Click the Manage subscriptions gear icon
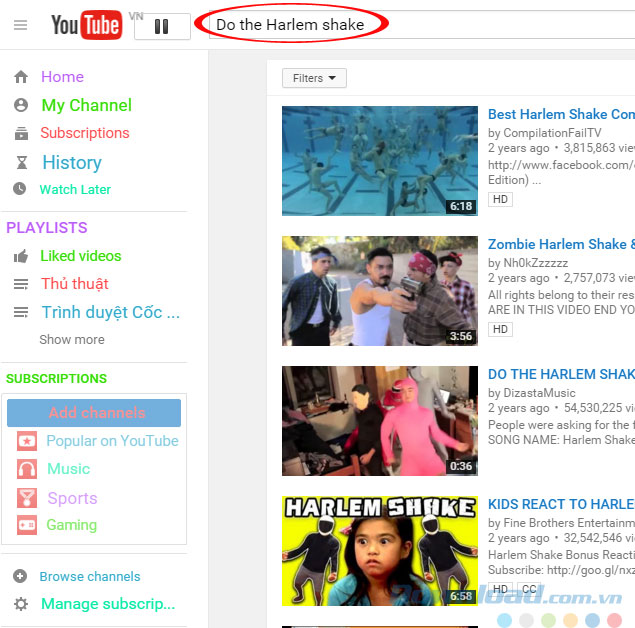 [21, 604]
